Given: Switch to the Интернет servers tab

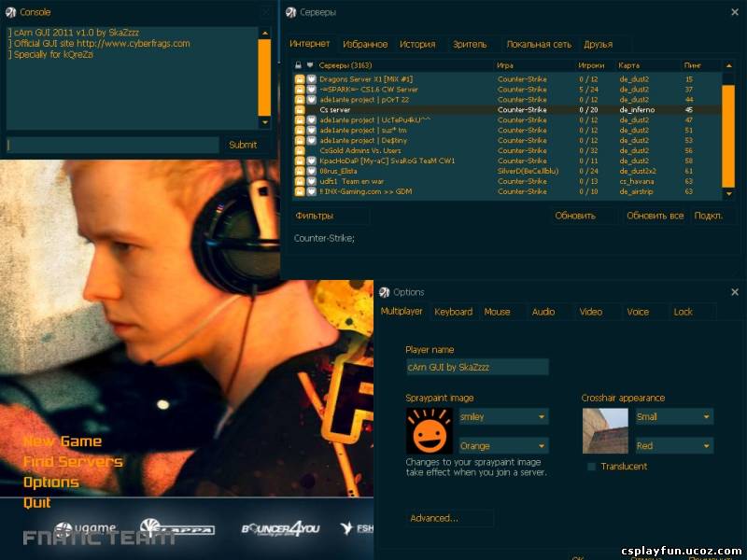Looking at the screenshot, I should [309, 44].
